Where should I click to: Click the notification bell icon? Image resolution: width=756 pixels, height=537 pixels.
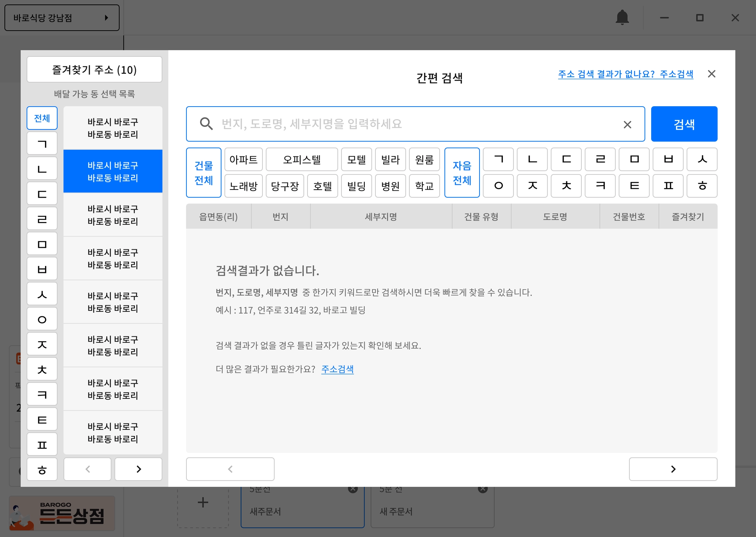click(x=622, y=17)
